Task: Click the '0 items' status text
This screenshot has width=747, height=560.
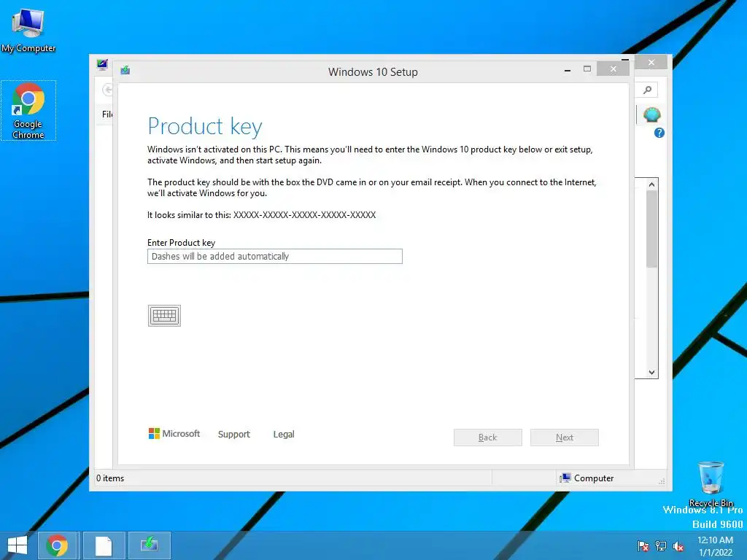Action: (x=110, y=478)
